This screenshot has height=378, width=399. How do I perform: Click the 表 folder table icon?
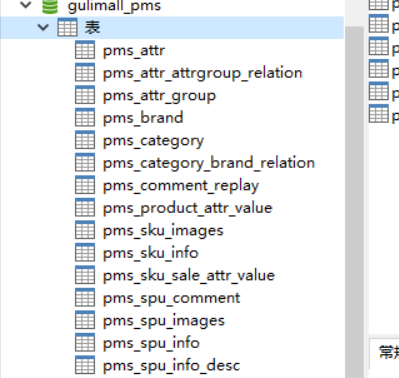(x=67, y=27)
